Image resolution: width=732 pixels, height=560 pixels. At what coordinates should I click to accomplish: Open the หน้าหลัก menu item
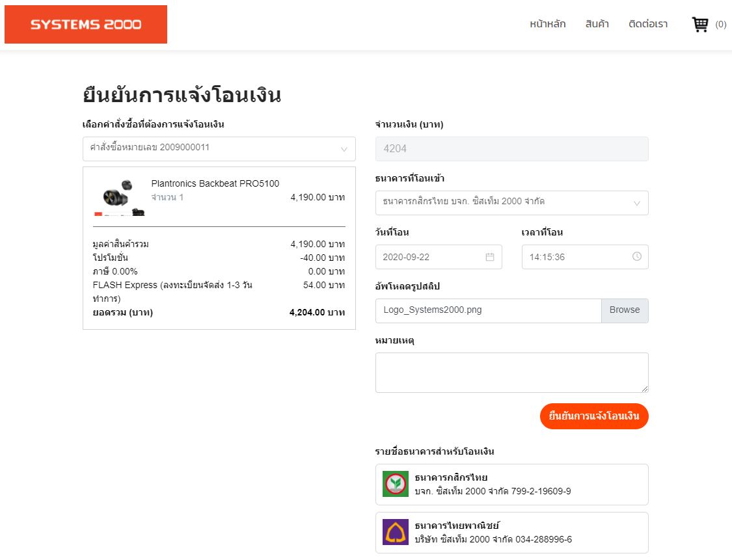(x=547, y=25)
